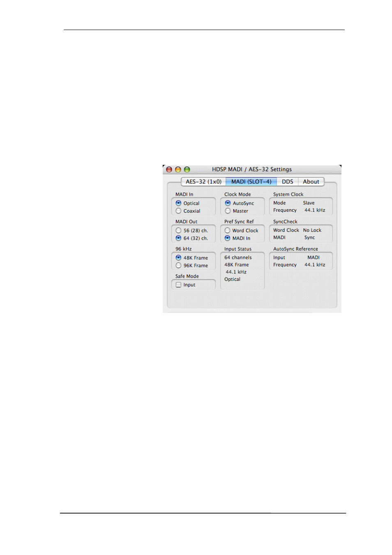Choose 56 (28) ch. MADI Out
Viewport: 392px width, 555px height.
[x=178, y=231]
